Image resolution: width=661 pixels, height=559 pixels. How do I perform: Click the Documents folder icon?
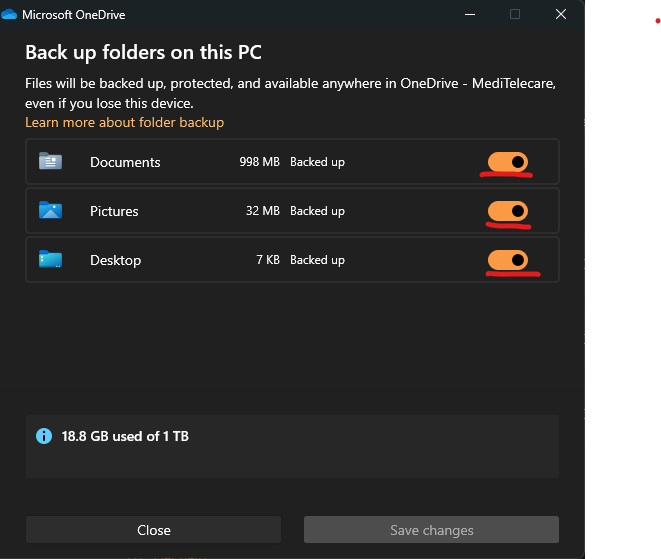(50, 162)
